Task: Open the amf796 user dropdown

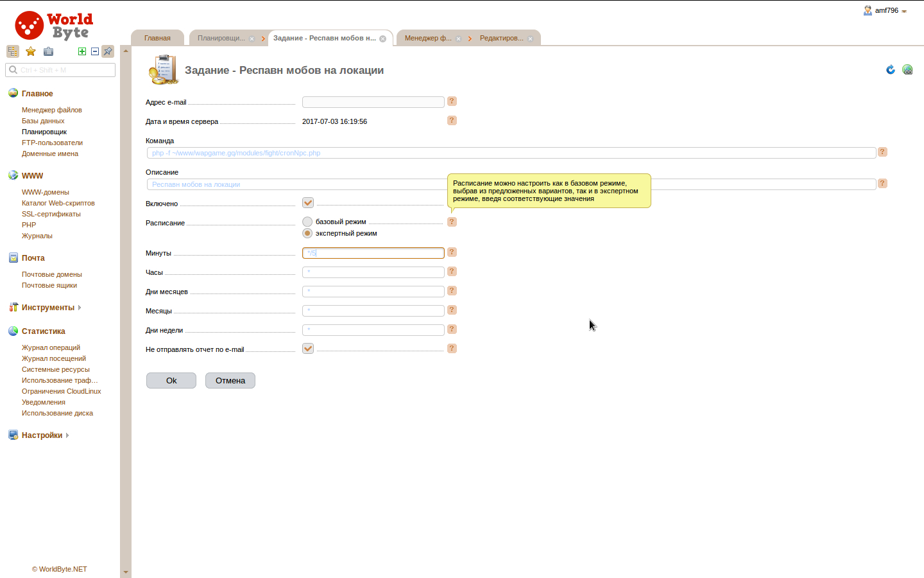Action: click(886, 10)
